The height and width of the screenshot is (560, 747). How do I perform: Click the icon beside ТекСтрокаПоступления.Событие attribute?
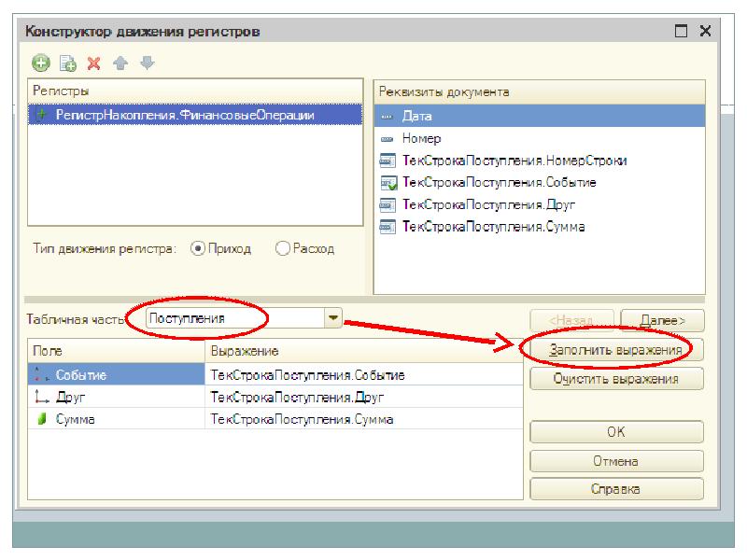coord(388,183)
